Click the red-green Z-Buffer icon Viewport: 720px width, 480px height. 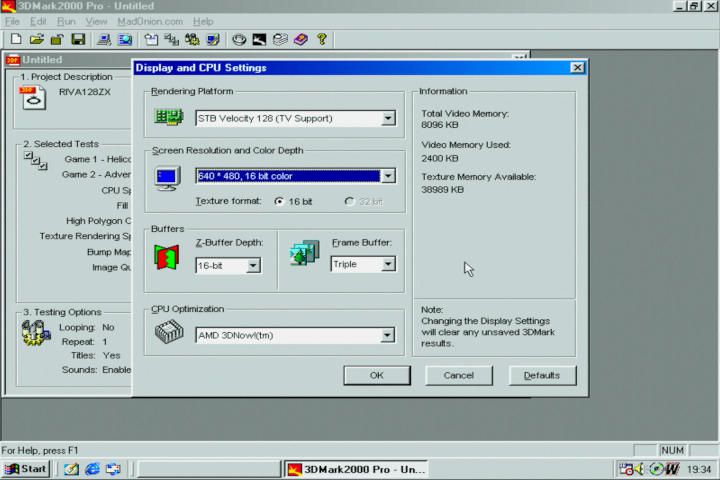tap(166, 257)
